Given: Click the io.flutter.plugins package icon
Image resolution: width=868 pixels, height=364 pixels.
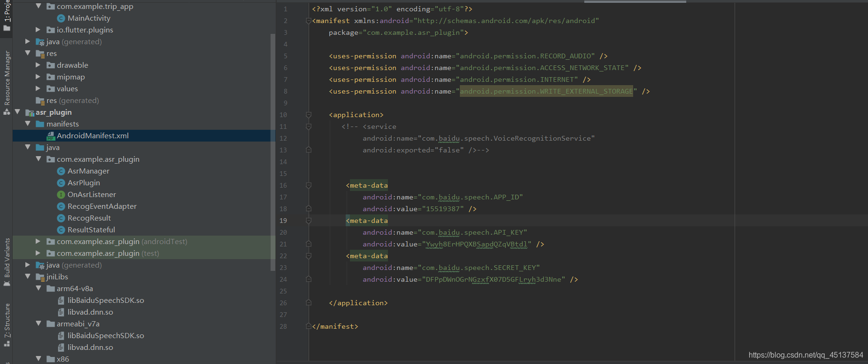Looking at the screenshot, I should click(51, 30).
